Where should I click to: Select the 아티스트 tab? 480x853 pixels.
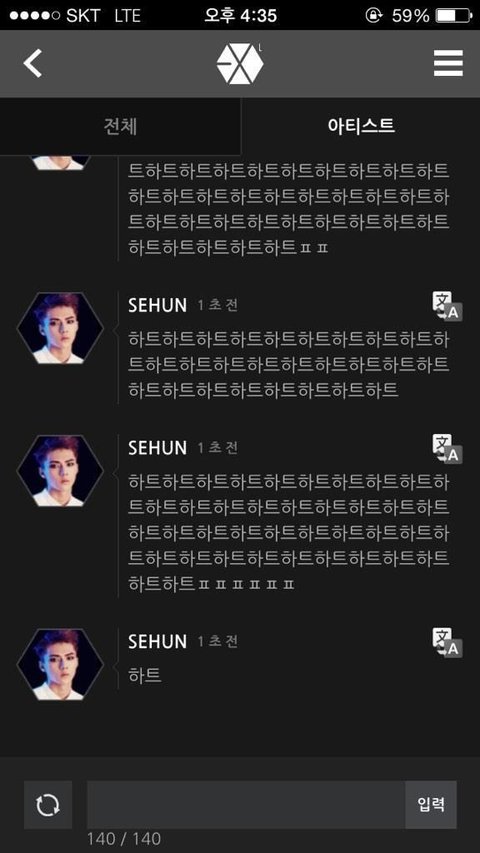pyautogui.click(x=361, y=126)
